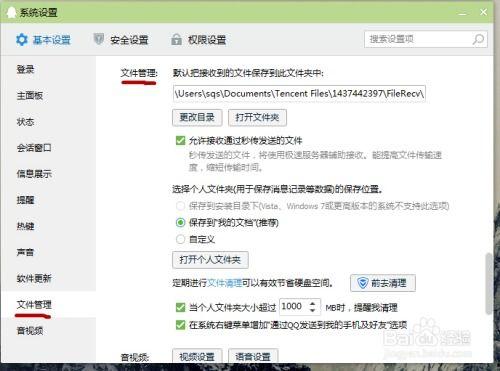Click the vertical scrollbar thumb
The image size is (500, 371).
pyautogui.click(x=489, y=284)
